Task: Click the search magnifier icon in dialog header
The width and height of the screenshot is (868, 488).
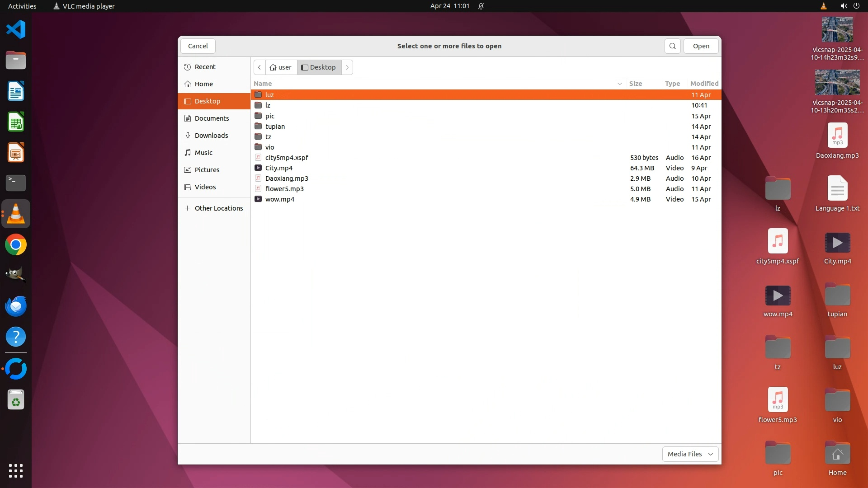Action: point(672,46)
